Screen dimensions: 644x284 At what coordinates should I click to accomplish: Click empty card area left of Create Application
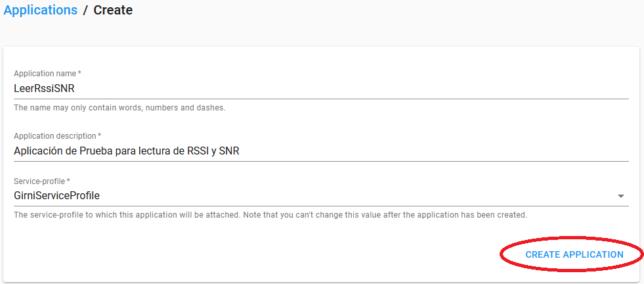click(263, 254)
